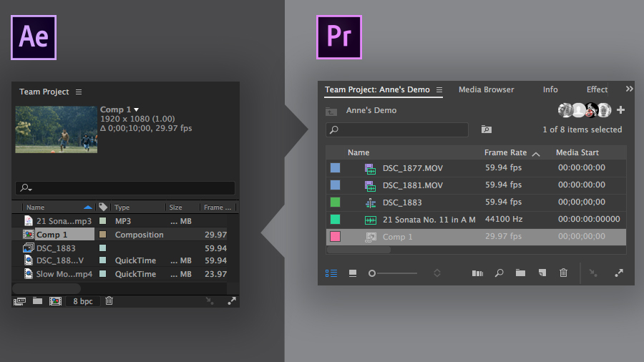644x362 pixels.
Task: Expand the Comp 1 name dropdown arrow
Action: [137, 110]
